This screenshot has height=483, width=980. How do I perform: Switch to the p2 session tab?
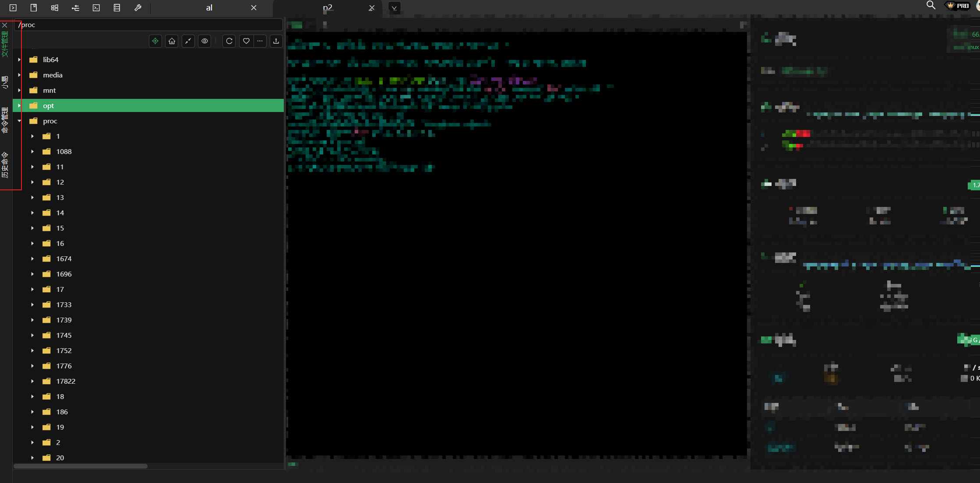(328, 8)
